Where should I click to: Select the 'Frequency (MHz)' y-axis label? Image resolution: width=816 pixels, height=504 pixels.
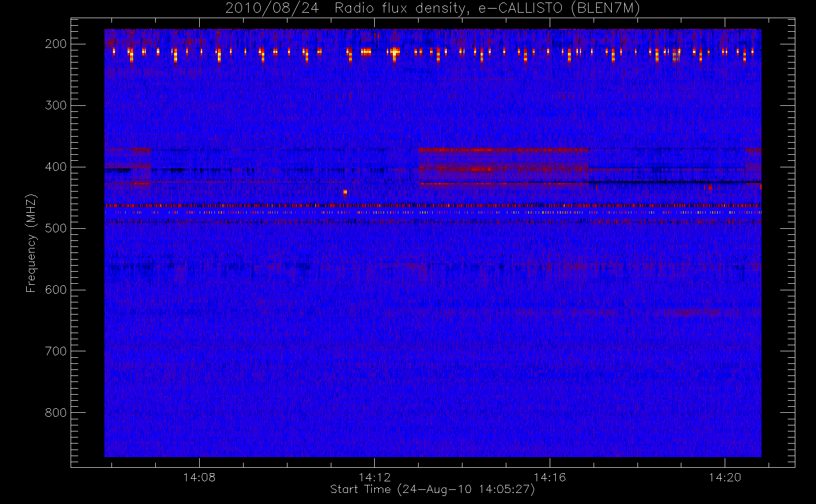pyautogui.click(x=31, y=243)
